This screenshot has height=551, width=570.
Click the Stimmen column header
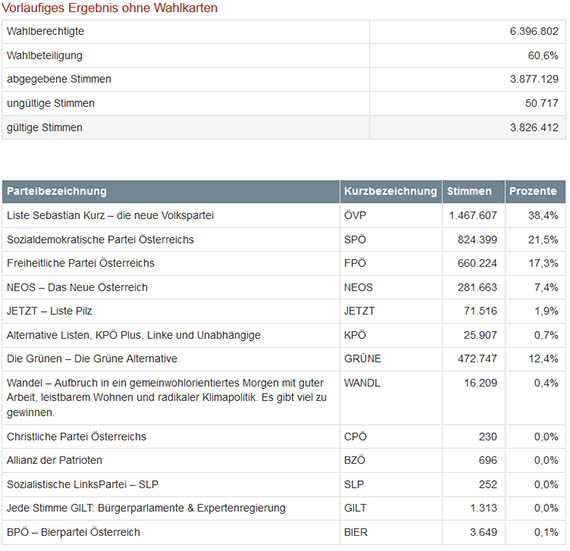click(473, 191)
